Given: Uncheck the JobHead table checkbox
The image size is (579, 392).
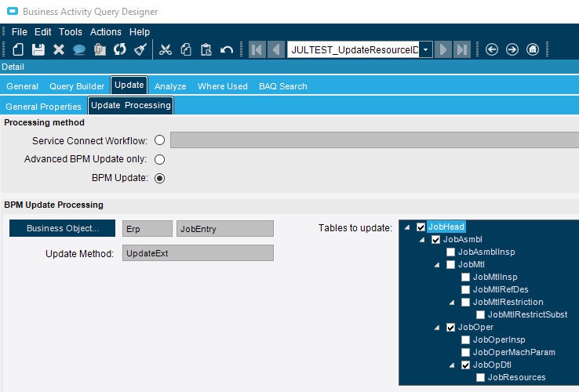Looking at the screenshot, I should click(421, 227).
